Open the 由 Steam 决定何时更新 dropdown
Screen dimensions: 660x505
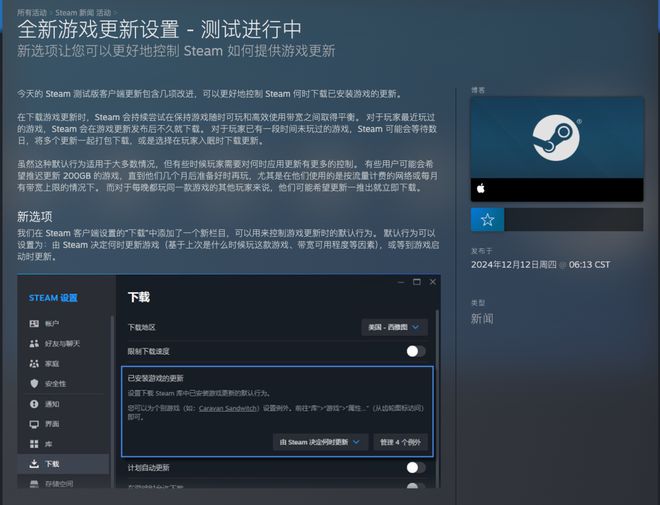pyautogui.click(x=320, y=442)
